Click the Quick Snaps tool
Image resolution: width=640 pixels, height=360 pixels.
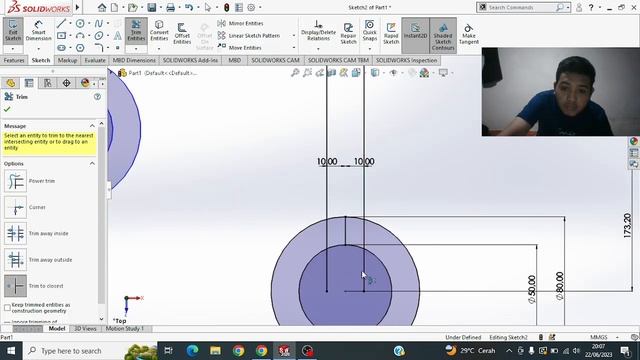369,31
